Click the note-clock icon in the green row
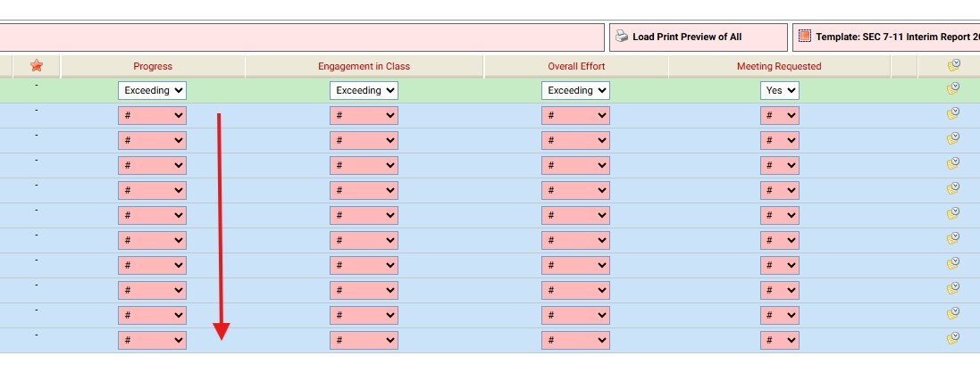This screenshot has width=980, height=389. (953, 88)
